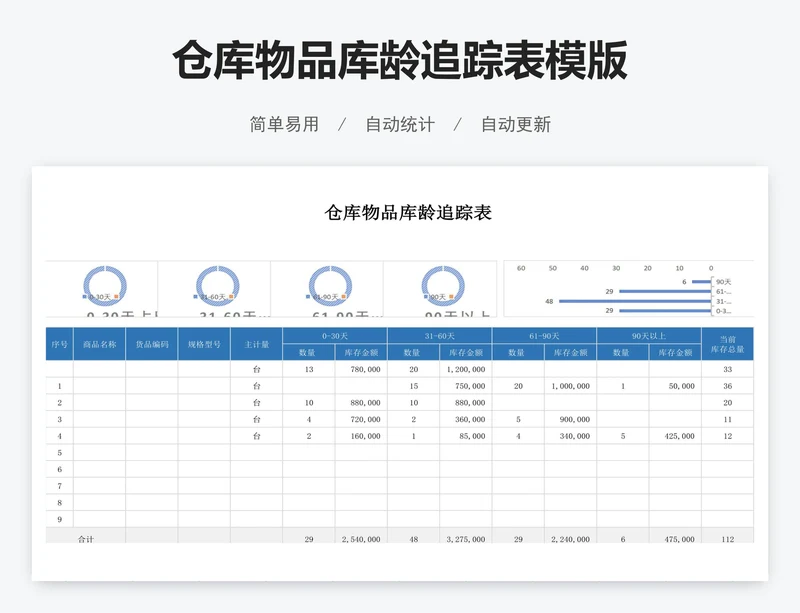The width and height of the screenshot is (800, 613).
Task: Select the cell containing 1,000,000
Action: [x=570, y=386]
